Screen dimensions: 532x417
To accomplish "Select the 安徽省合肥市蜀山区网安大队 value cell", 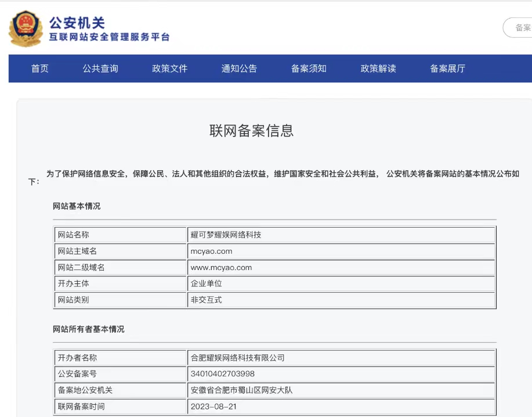I will [x=341, y=390].
